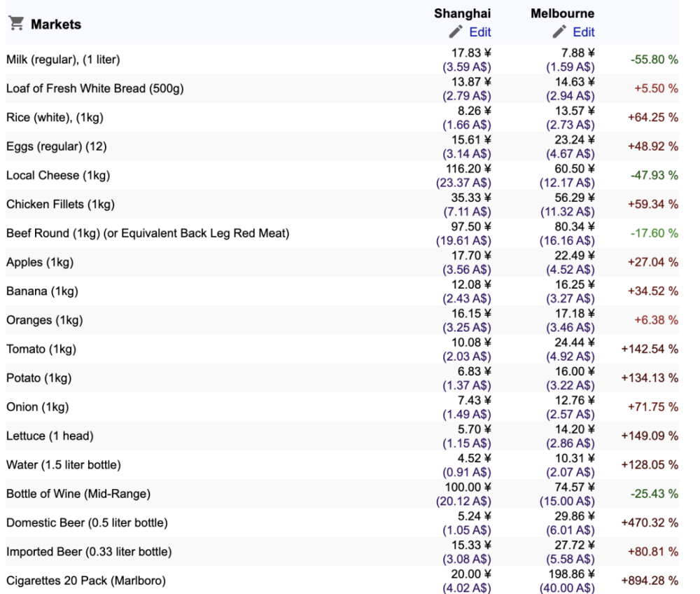Click the Shanghai column header
The image size is (700, 594).
coord(462,13)
